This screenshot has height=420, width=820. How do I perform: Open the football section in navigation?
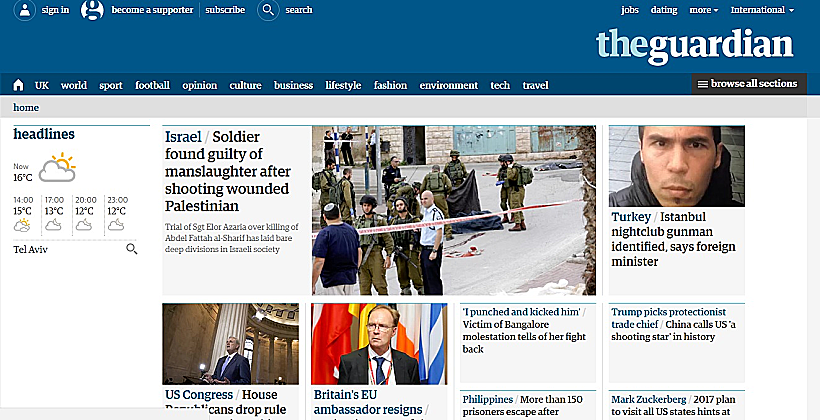coord(153,85)
